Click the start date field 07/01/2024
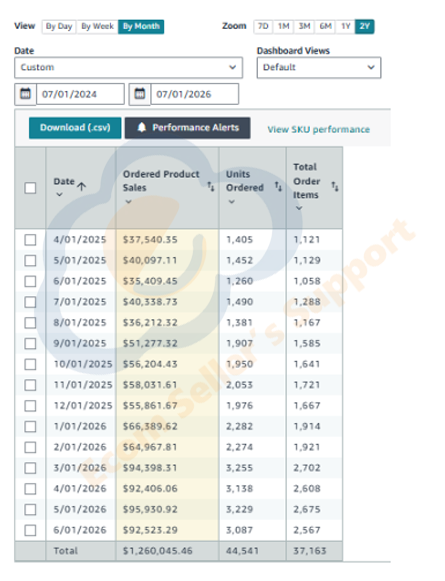 coord(80,94)
